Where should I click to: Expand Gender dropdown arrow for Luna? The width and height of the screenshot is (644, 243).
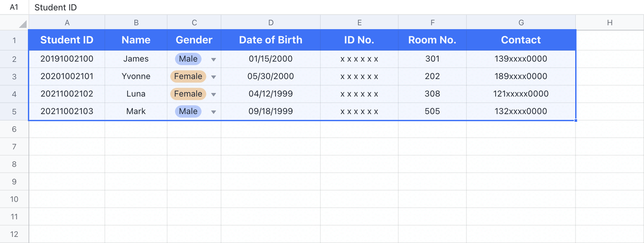coord(213,94)
